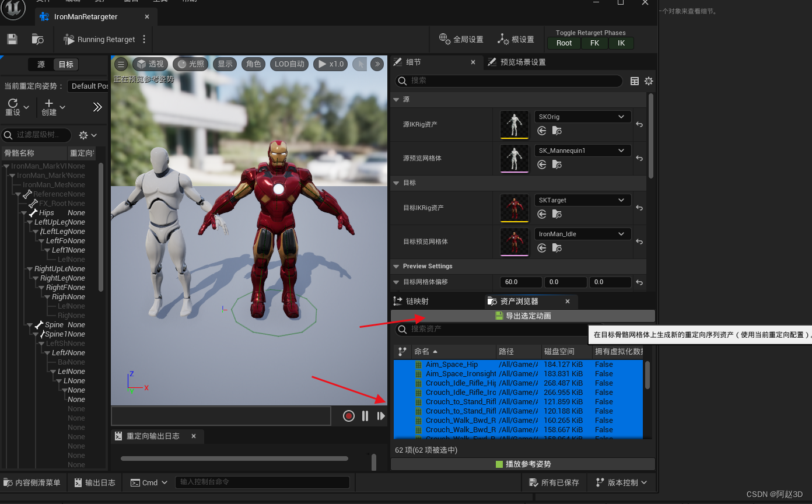Switch hierarchy view to 目标 (target)
The height and width of the screenshot is (504, 812).
(x=66, y=65)
